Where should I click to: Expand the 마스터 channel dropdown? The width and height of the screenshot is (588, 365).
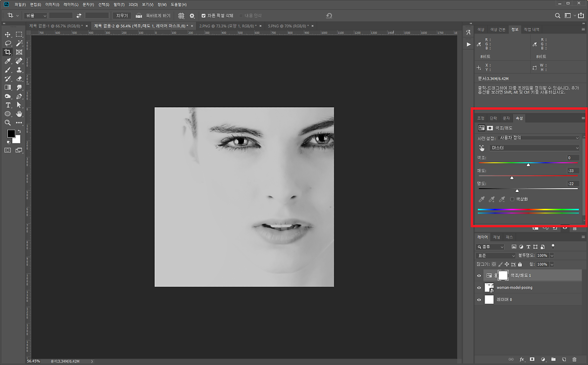[534, 147]
